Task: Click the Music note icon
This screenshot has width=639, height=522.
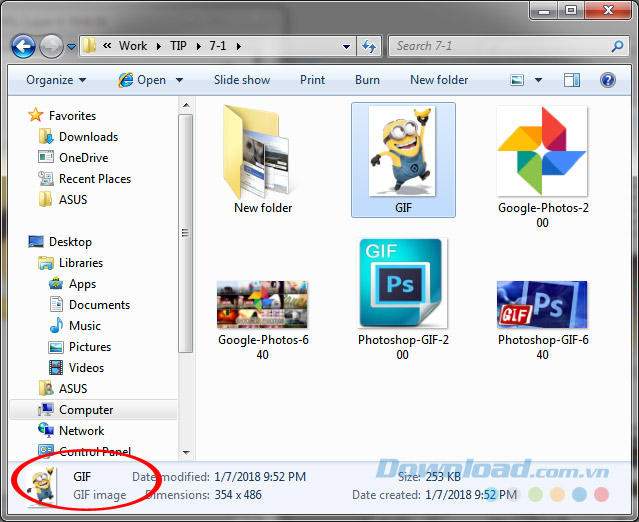Action: [x=56, y=325]
